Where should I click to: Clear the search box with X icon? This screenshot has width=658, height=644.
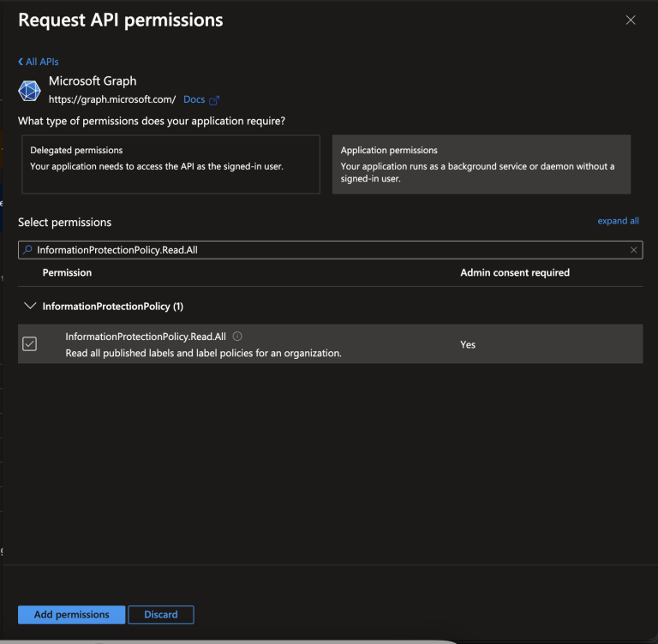[x=633, y=250]
